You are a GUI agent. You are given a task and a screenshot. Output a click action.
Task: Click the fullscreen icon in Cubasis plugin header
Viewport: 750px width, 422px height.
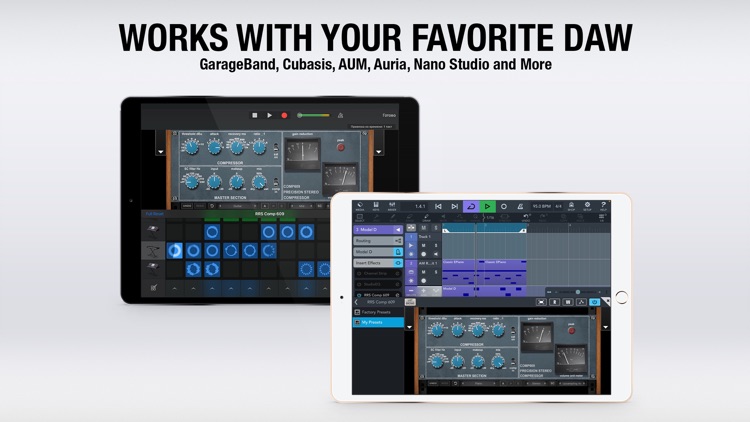click(541, 302)
